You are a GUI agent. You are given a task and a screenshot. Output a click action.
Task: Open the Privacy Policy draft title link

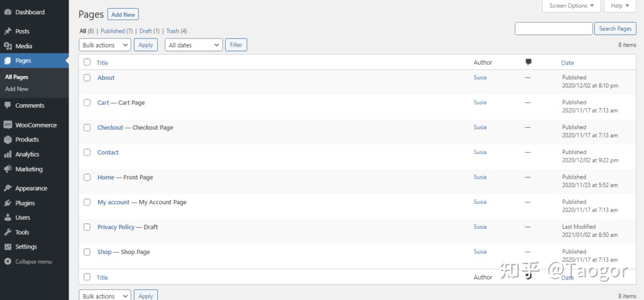(116, 227)
